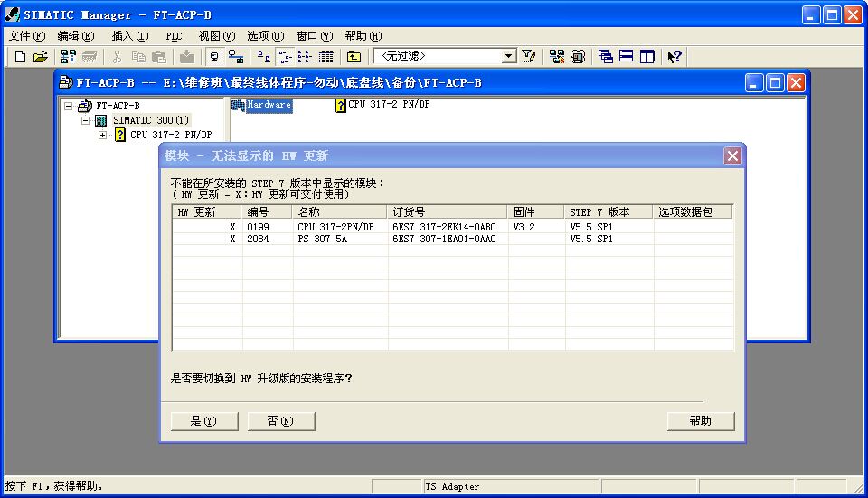Click the Open Project folder icon
Image resolution: width=868 pixels, height=498 pixels.
[40, 57]
